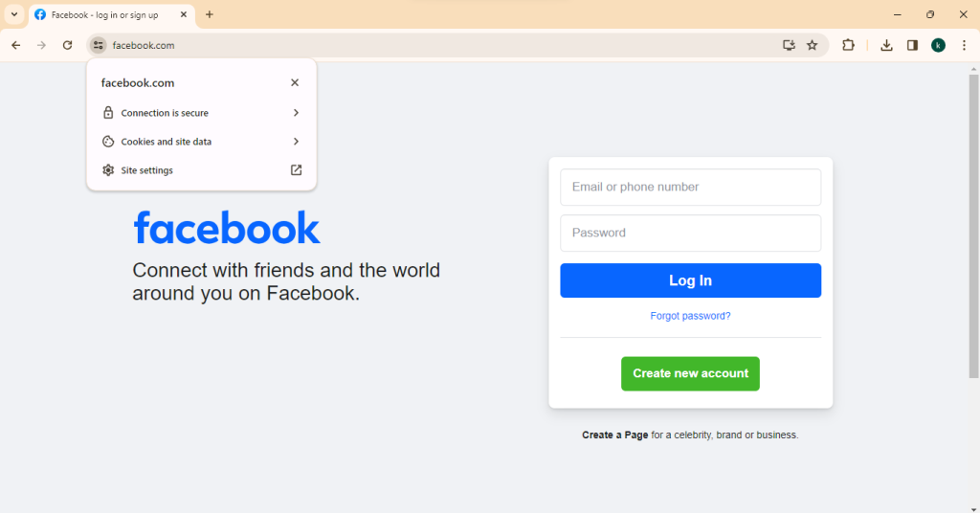Image resolution: width=980 pixels, height=513 pixels.
Task: Open the Extensions puzzle icon
Action: point(848,45)
